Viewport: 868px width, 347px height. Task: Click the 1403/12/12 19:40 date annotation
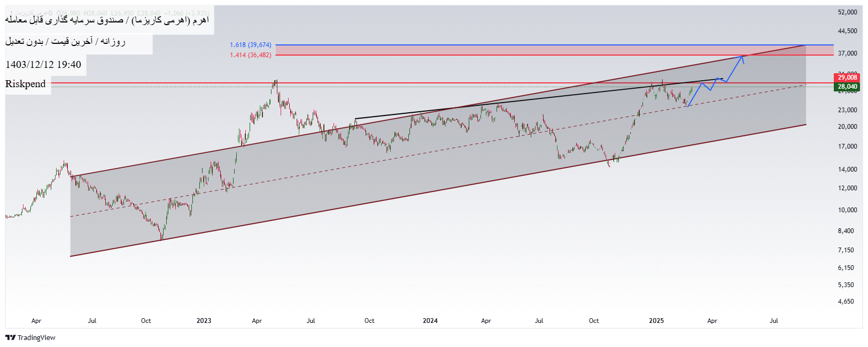point(43,65)
